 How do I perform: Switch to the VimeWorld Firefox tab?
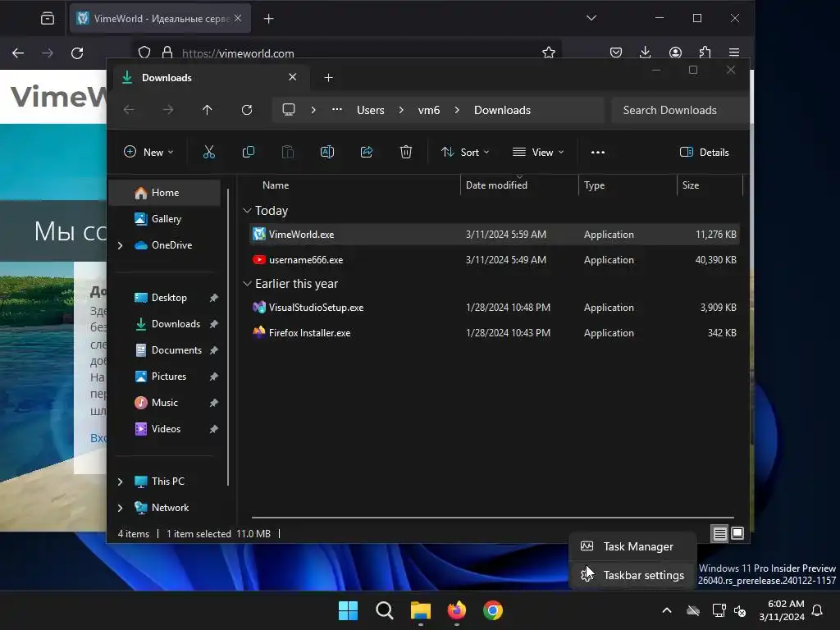tap(160, 19)
